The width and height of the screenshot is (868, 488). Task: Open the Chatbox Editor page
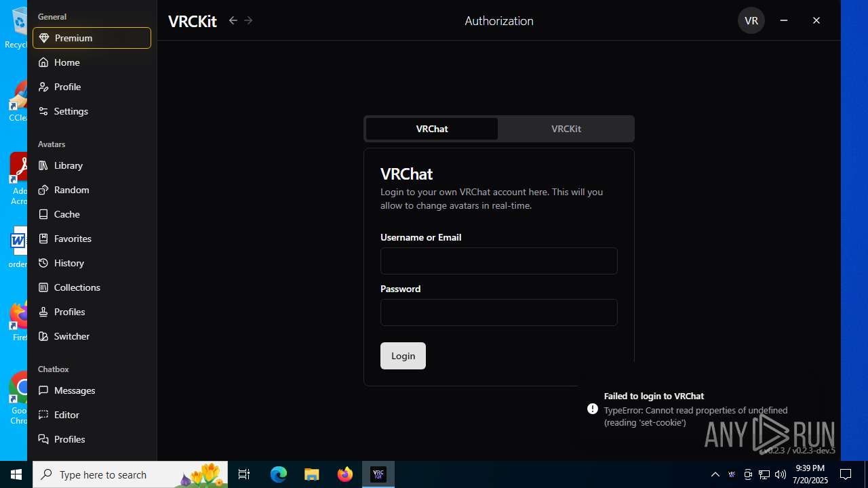[92, 415]
